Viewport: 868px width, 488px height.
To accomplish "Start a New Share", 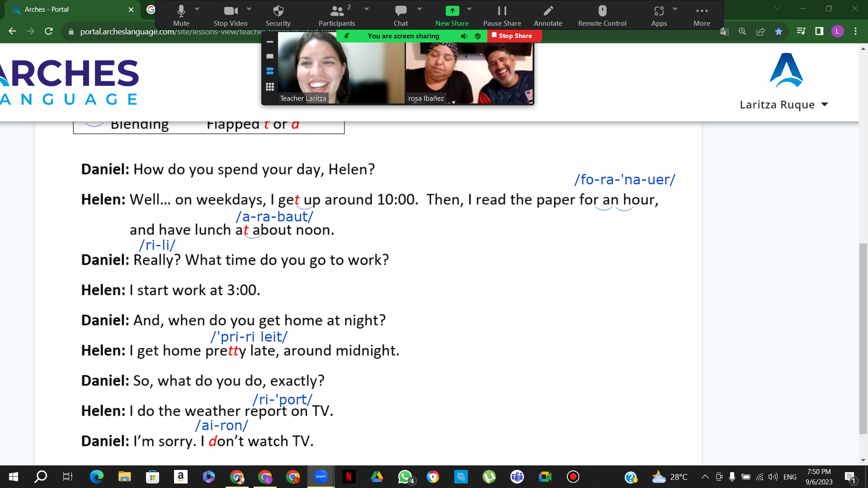I will [x=452, y=15].
